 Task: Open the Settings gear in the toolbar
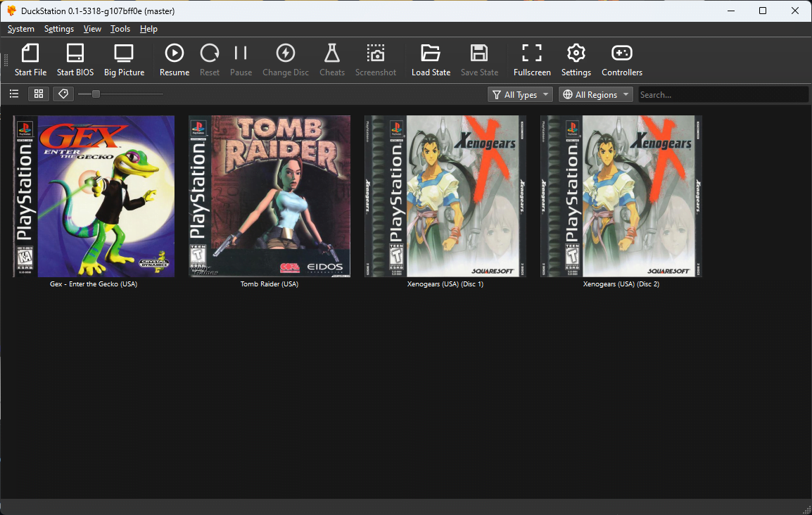[576, 61]
